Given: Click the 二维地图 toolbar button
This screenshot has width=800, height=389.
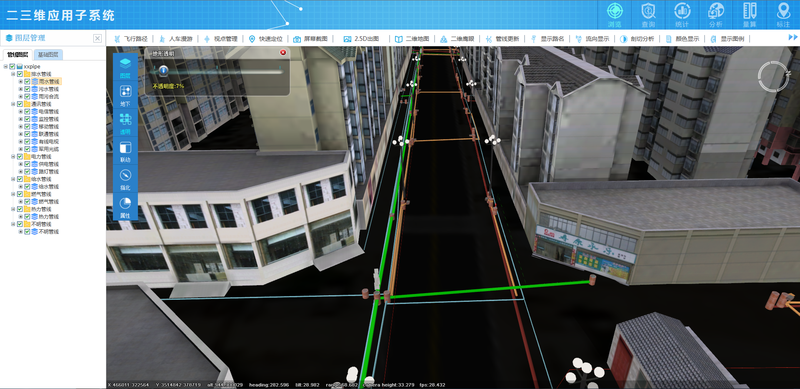Looking at the screenshot, I should click(412, 39).
